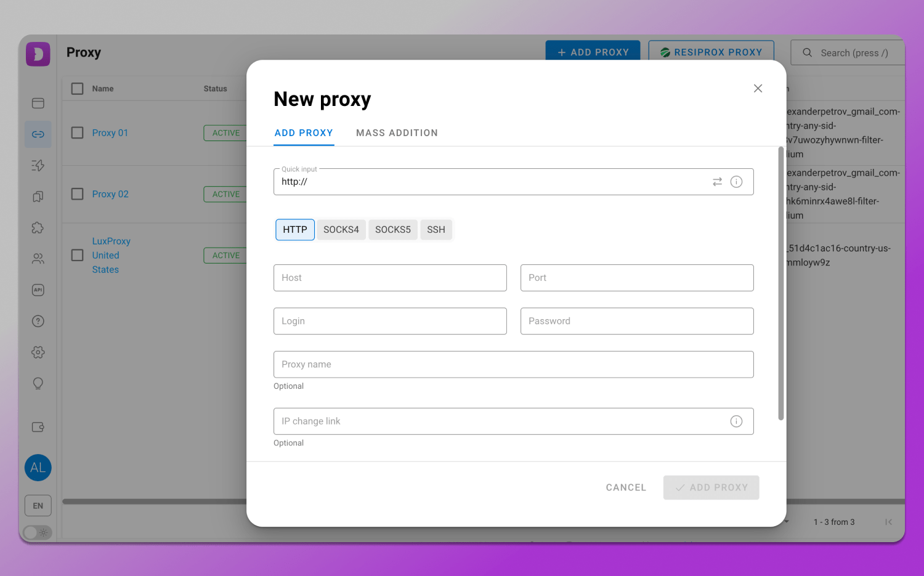Open the EN language selector
The width and height of the screenshot is (924, 576).
click(x=38, y=506)
